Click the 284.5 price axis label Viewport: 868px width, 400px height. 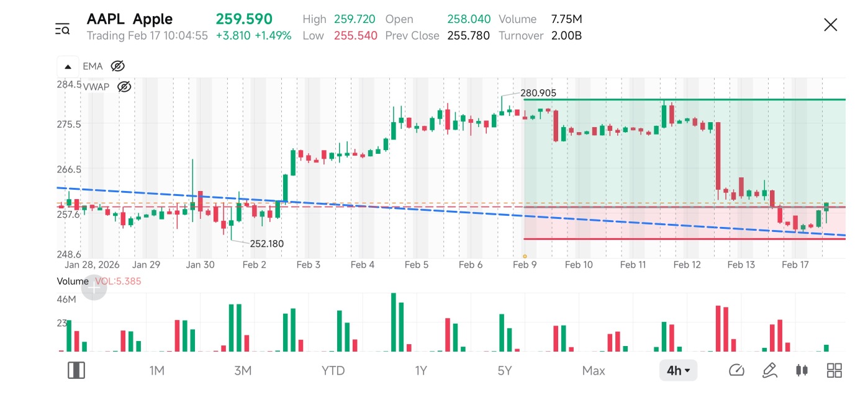[x=69, y=84]
